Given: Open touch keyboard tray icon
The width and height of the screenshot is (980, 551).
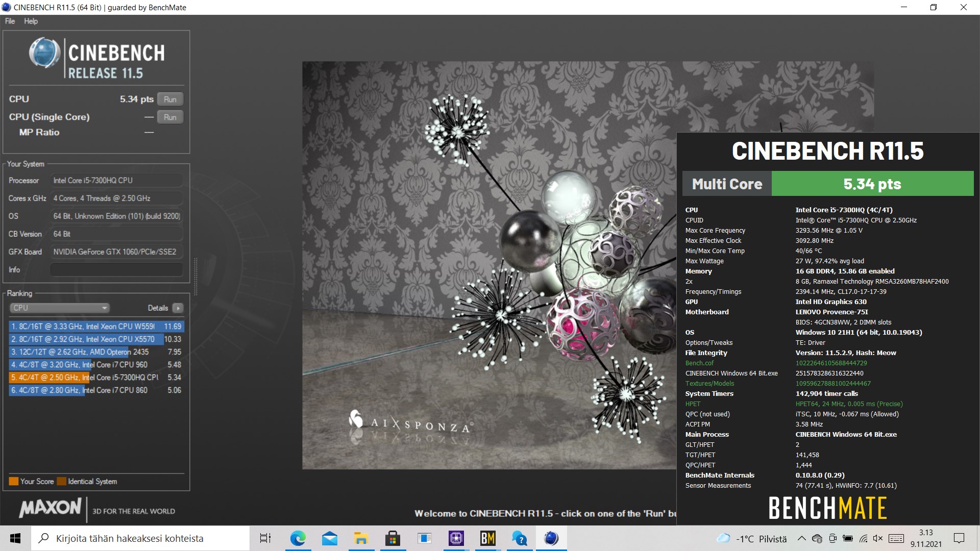Looking at the screenshot, I should [896, 539].
